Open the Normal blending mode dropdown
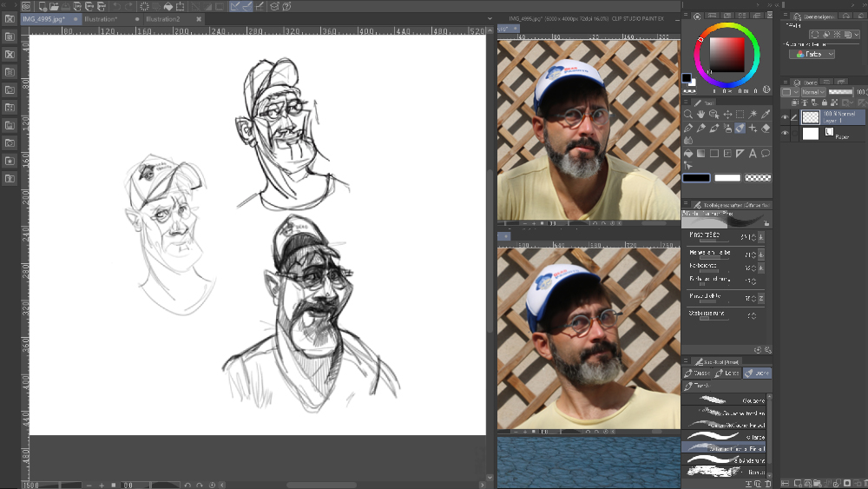The width and height of the screenshot is (868, 489). click(812, 92)
